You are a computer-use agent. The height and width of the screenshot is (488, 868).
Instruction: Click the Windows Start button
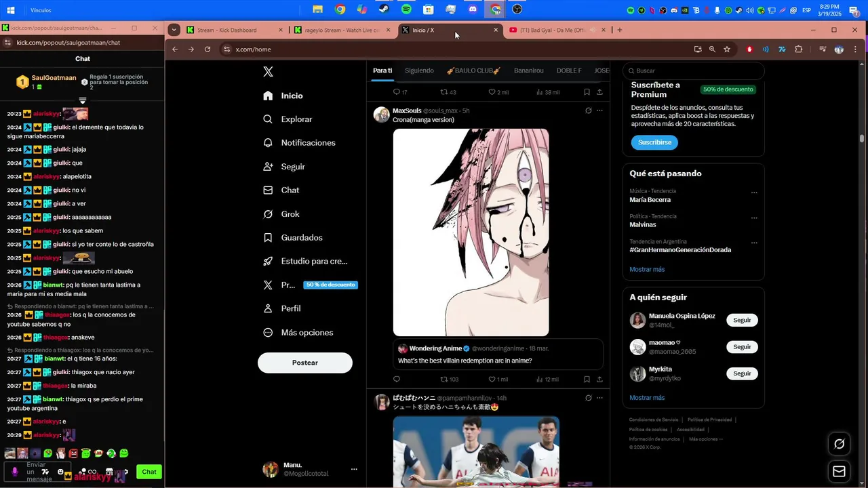pyautogui.click(x=11, y=10)
